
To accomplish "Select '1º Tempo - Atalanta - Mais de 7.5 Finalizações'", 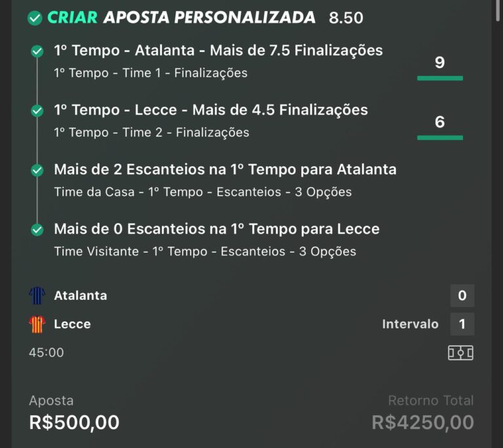I will (x=218, y=50).
